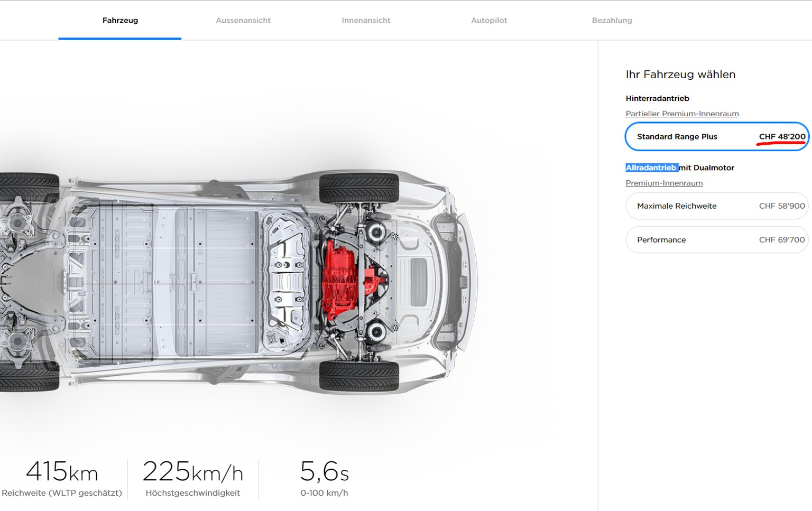The width and height of the screenshot is (812, 511).
Task: Open the Partieller Premium-Innenraum link
Action: tap(682, 114)
